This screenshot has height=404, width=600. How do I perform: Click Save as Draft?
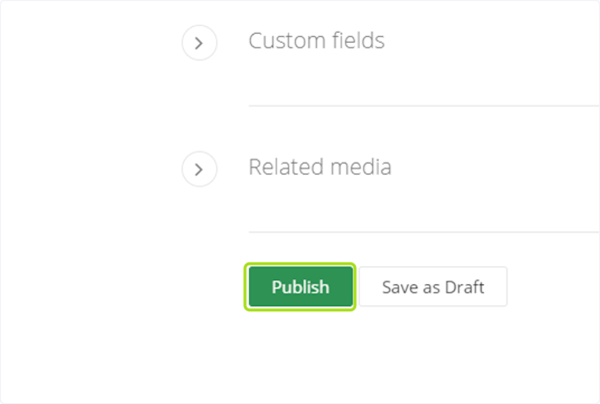433,287
